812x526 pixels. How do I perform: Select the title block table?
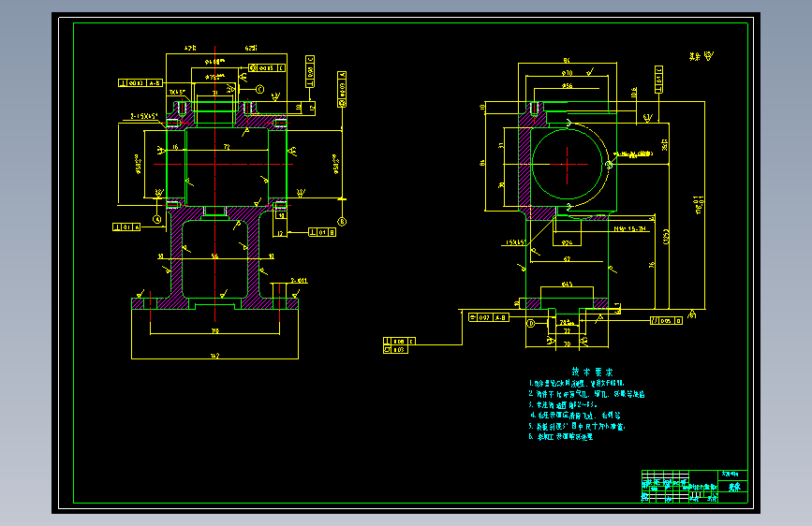[694, 486]
